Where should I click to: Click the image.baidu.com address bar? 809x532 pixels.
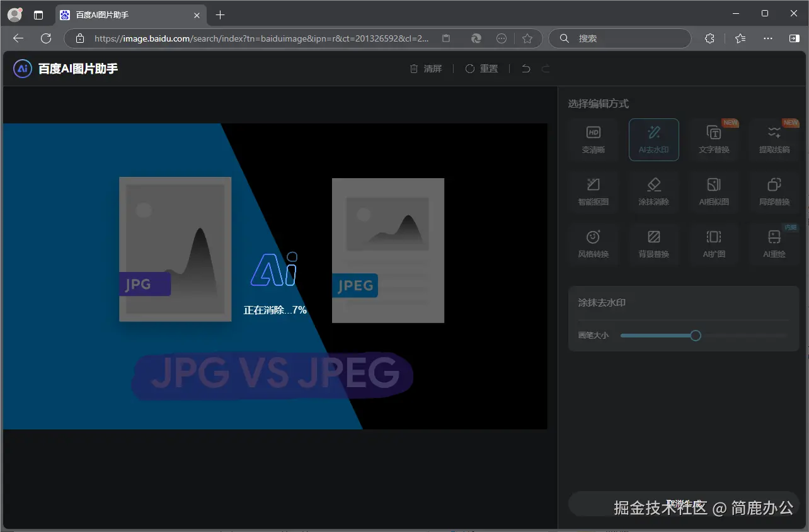pos(261,38)
